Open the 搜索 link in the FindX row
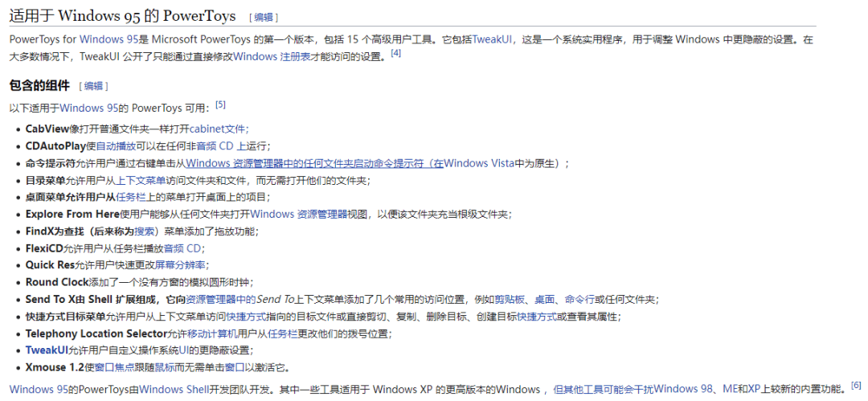Screen dimensions: 868x401 coord(145,231)
